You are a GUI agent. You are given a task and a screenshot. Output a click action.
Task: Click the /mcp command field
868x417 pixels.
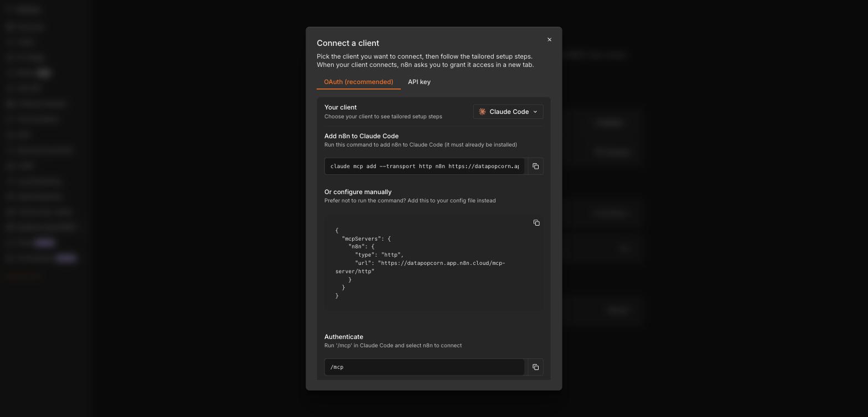click(x=424, y=367)
